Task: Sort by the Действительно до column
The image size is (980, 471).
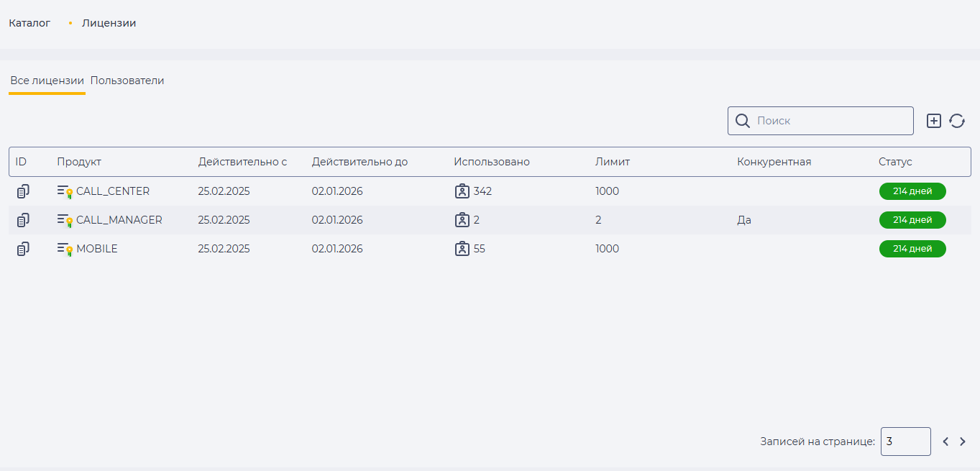Action: (360, 162)
